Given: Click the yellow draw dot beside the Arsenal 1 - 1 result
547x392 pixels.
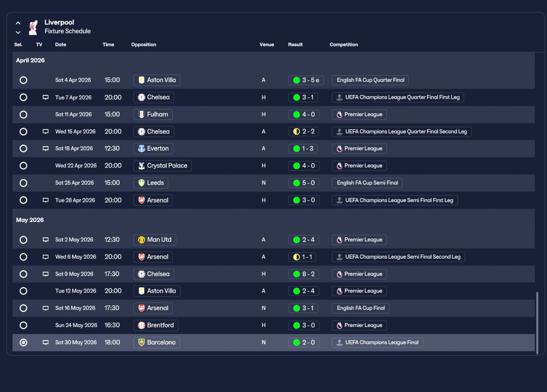Looking at the screenshot, I should click(x=296, y=257).
